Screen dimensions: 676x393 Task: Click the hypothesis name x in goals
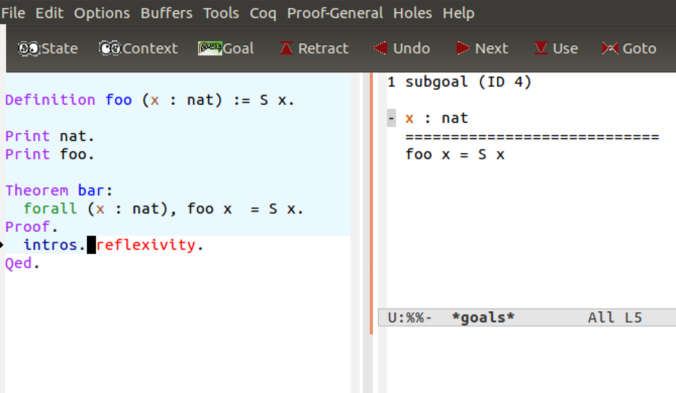click(x=410, y=119)
